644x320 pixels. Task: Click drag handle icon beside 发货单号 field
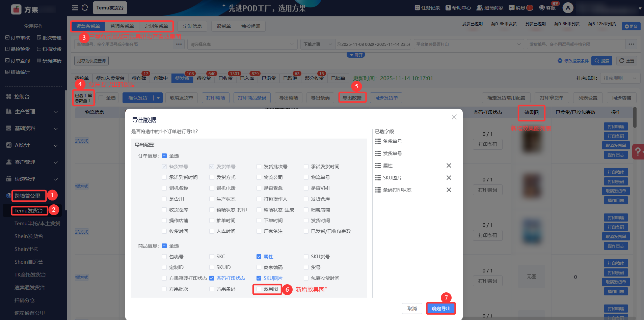[x=378, y=153]
